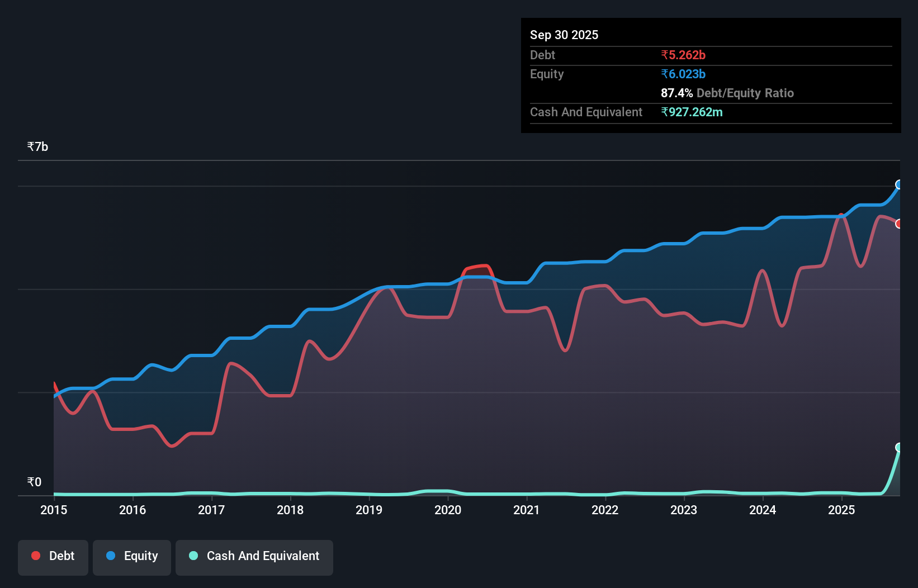Click the ₹927.262m Cash value in tooltip
918x588 pixels.
click(692, 112)
